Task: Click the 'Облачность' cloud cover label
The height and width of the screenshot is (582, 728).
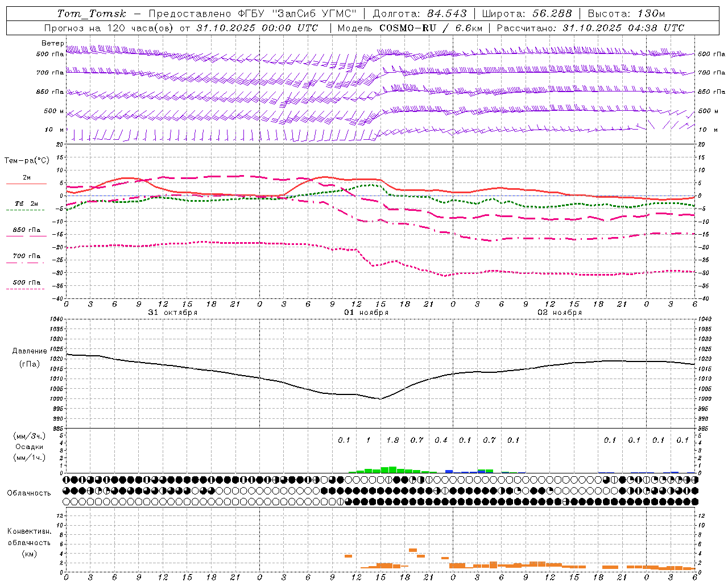Action: coord(29,493)
